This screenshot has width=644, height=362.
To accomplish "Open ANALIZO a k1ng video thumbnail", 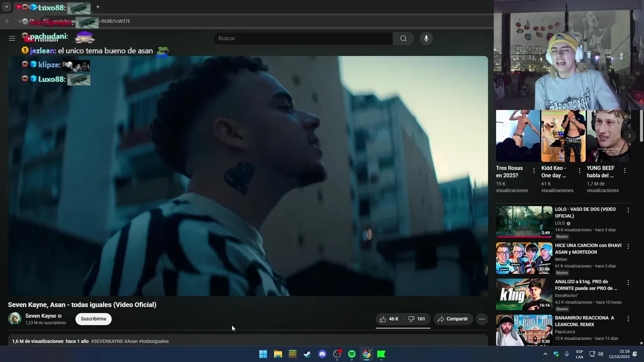I will click(x=524, y=294).
